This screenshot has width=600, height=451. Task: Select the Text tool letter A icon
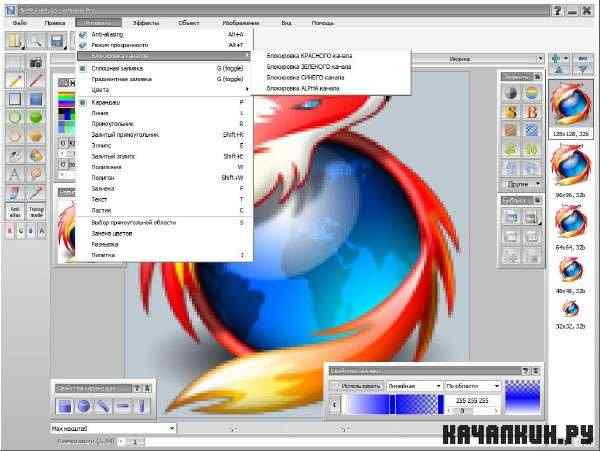point(15,174)
